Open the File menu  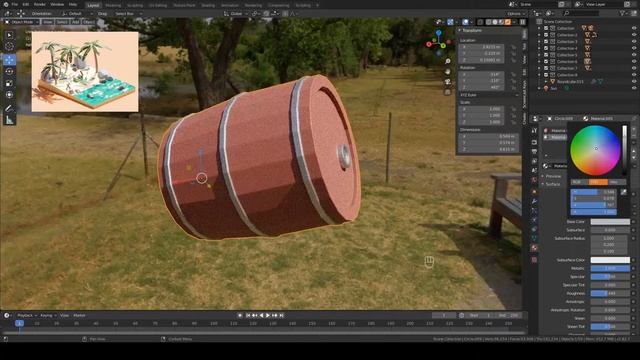pyautogui.click(x=15, y=4)
